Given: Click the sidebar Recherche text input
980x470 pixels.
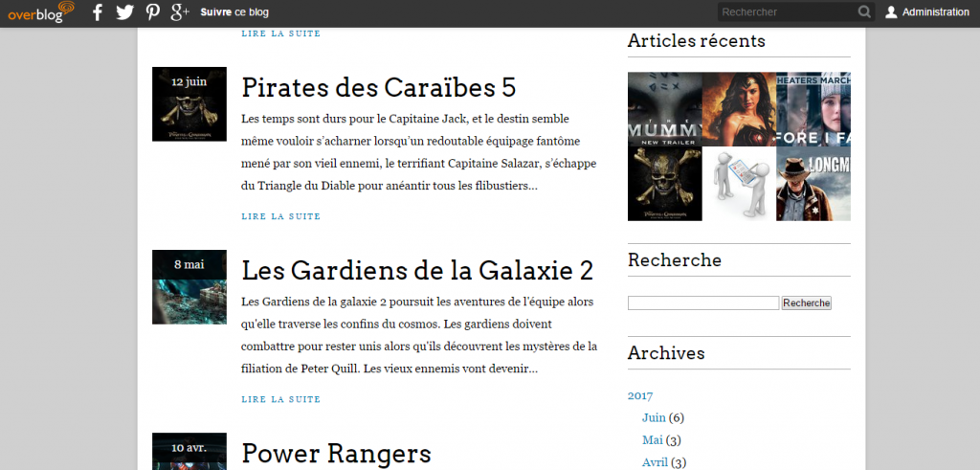Looking at the screenshot, I should [703, 303].
